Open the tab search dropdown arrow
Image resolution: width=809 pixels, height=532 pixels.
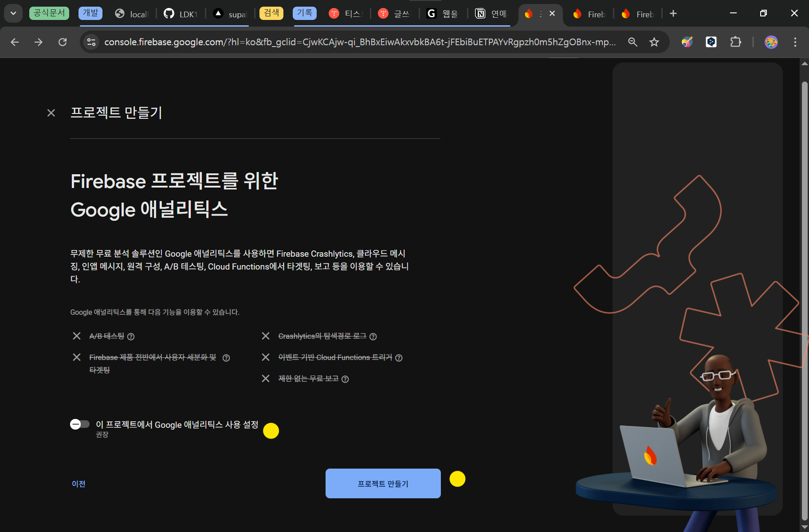pos(13,13)
